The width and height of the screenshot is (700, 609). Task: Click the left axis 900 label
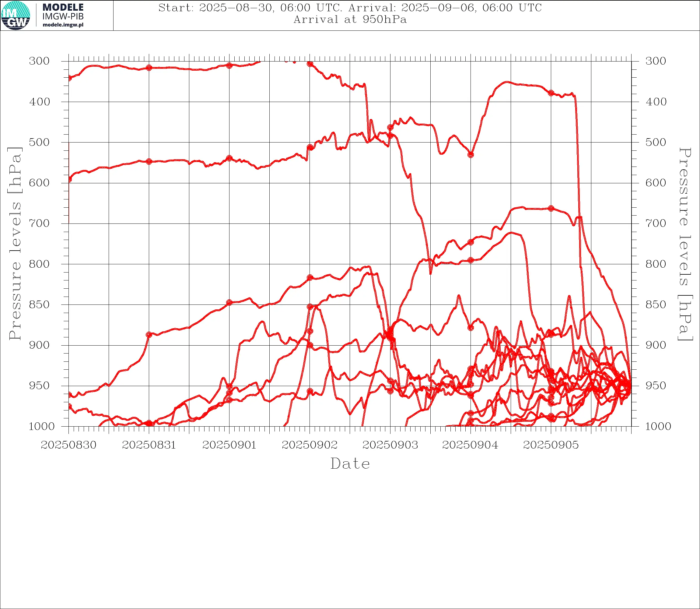coord(39,345)
